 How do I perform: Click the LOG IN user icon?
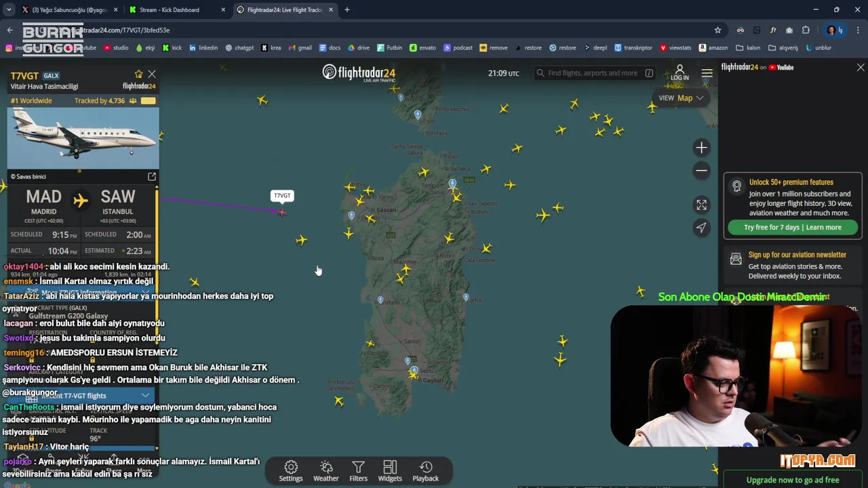679,73
